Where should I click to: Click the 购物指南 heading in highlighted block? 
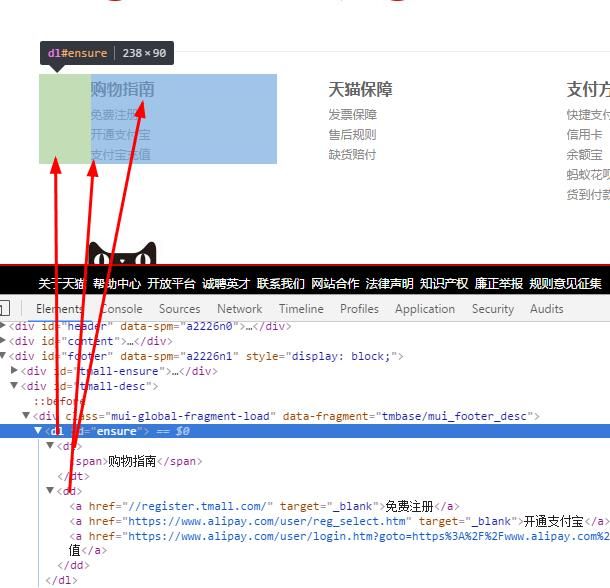[x=123, y=90]
